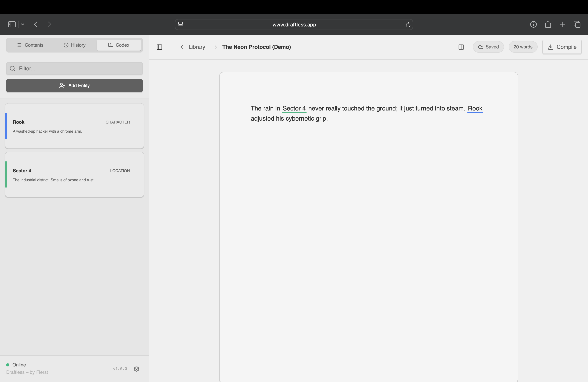Open Safari share sheet
The height and width of the screenshot is (382, 588).
pos(548,24)
